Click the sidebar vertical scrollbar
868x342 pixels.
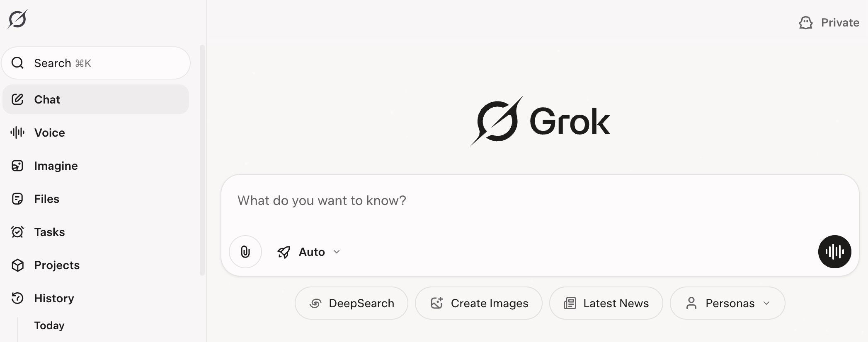click(x=202, y=160)
